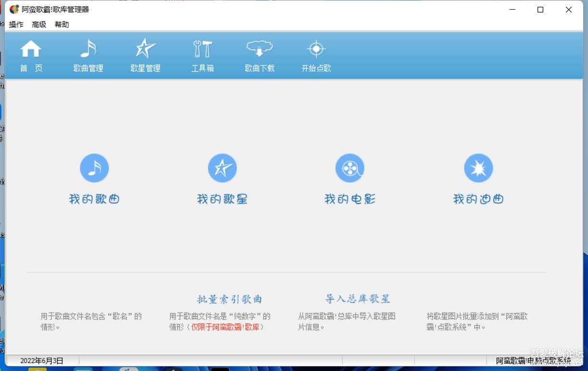Open the 操作 menu

click(x=16, y=25)
